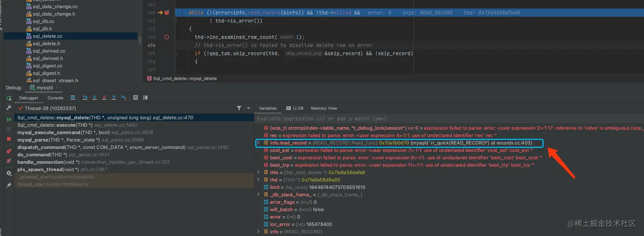The height and width of the screenshot is (236, 644).
Task: Select the best_trp watch row
Action: tap(449, 165)
